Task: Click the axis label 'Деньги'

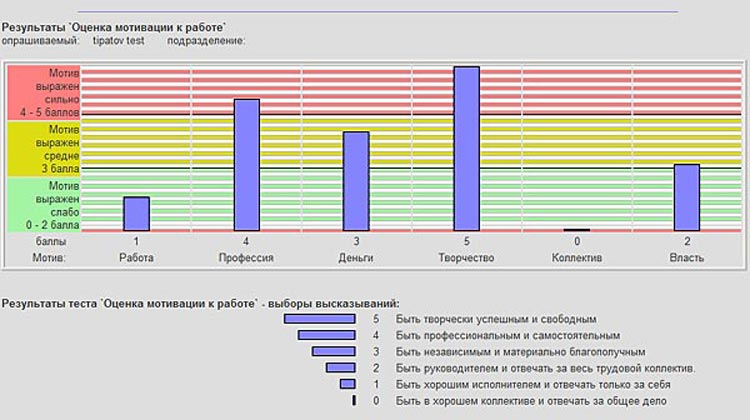Action: pyautogui.click(x=356, y=258)
